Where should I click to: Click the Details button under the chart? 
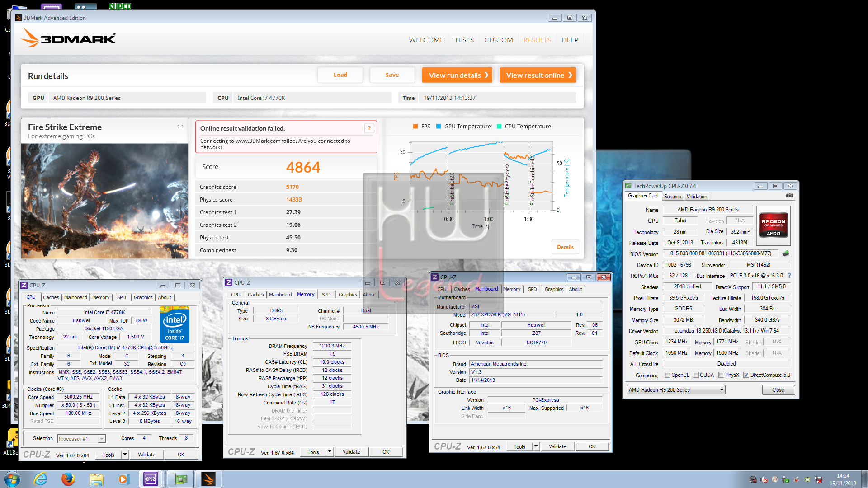(565, 247)
